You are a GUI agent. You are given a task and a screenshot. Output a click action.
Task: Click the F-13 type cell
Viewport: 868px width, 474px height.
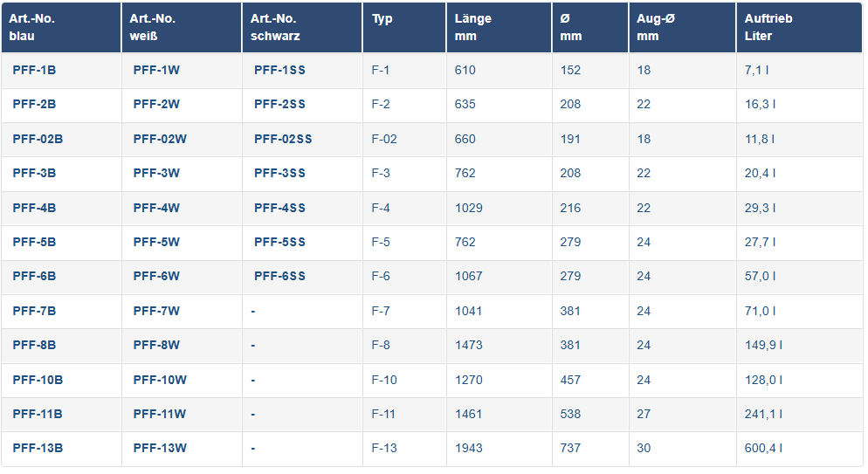[x=384, y=449]
